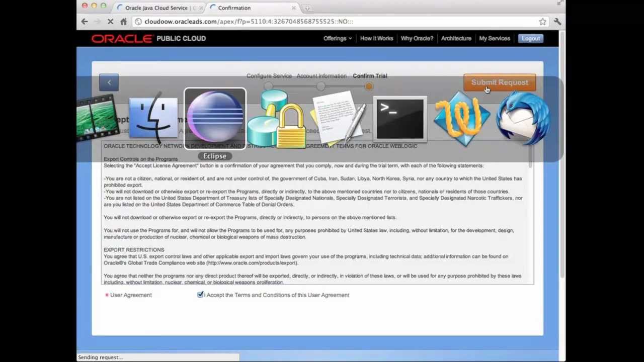Bookmark this page with the star

(x=542, y=22)
